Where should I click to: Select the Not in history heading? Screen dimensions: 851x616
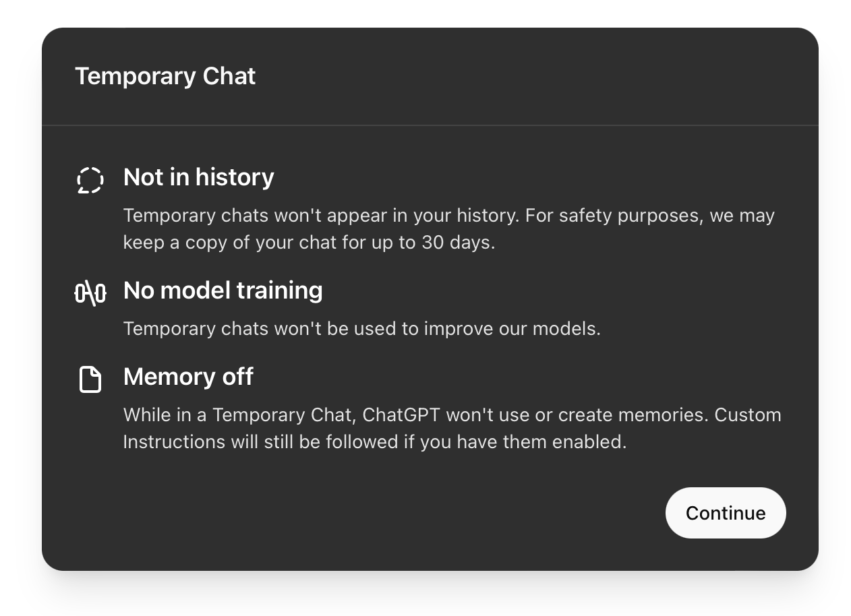pyautogui.click(x=198, y=177)
